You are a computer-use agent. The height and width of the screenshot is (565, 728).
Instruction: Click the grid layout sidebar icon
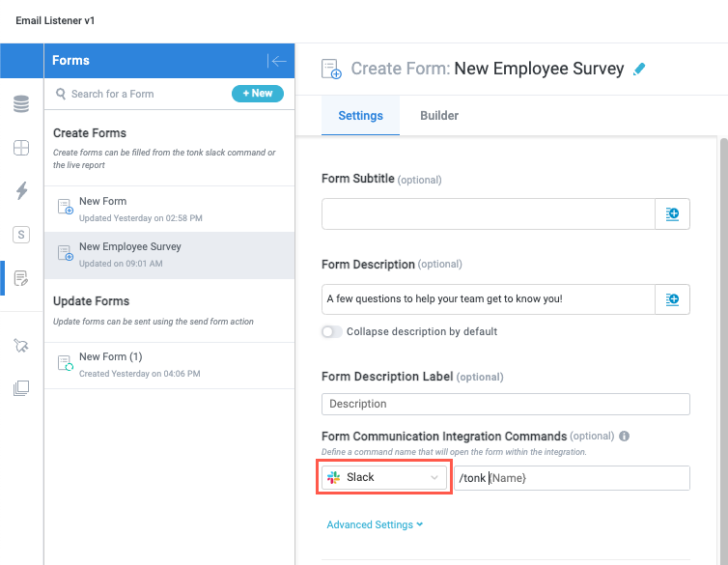21,148
